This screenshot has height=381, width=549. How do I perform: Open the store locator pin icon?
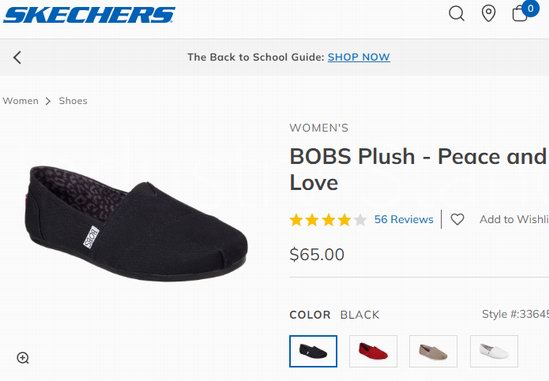point(488,14)
